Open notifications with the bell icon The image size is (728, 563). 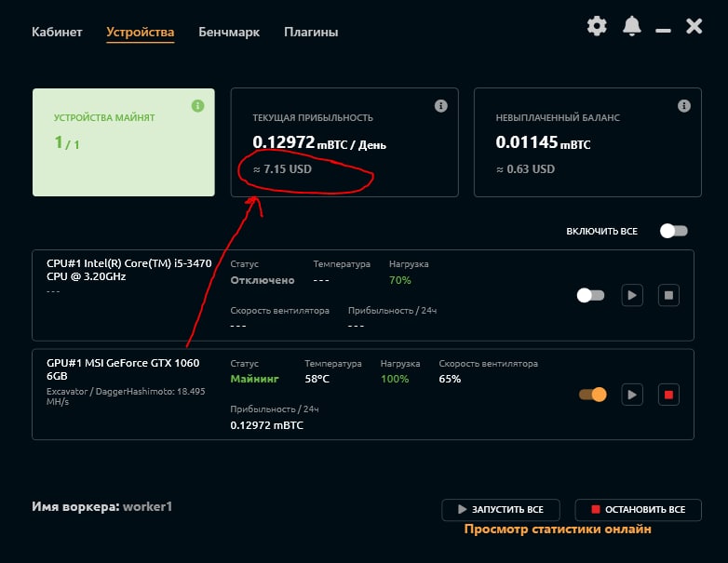[x=631, y=26]
